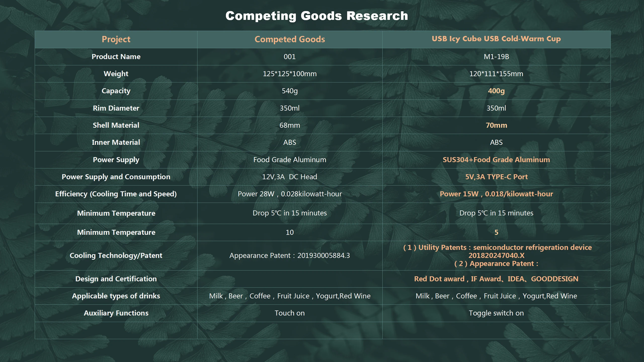
Task: Select the Utility Patents semiconductor refrigeration text
Action: click(497, 247)
